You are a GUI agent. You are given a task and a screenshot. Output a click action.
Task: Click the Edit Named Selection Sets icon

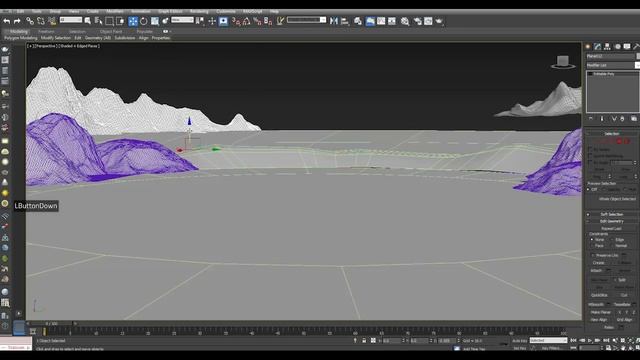coord(280,21)
